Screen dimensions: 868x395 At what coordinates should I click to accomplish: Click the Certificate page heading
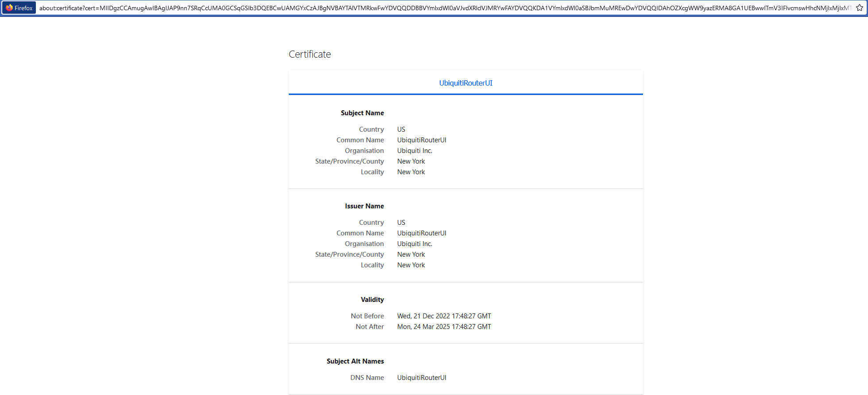point(310,54)
